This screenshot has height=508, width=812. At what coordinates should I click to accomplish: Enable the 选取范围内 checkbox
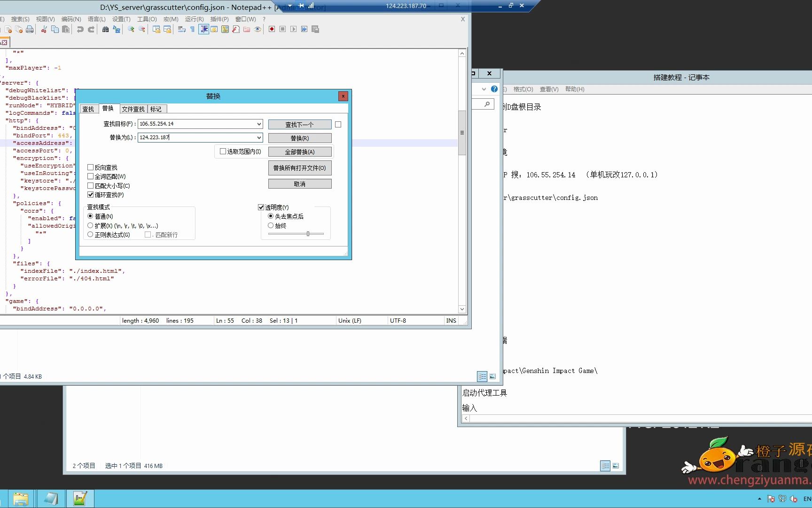coord(223,151)
